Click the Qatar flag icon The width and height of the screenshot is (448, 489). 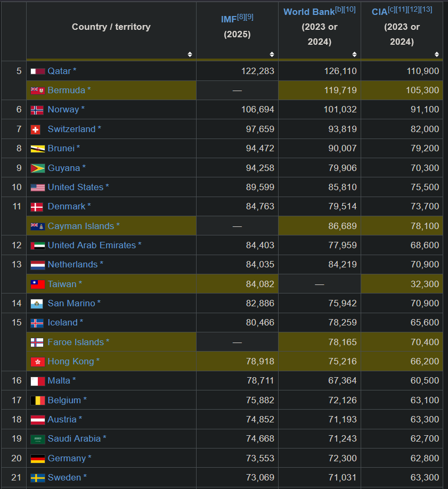tap(38, 71)
